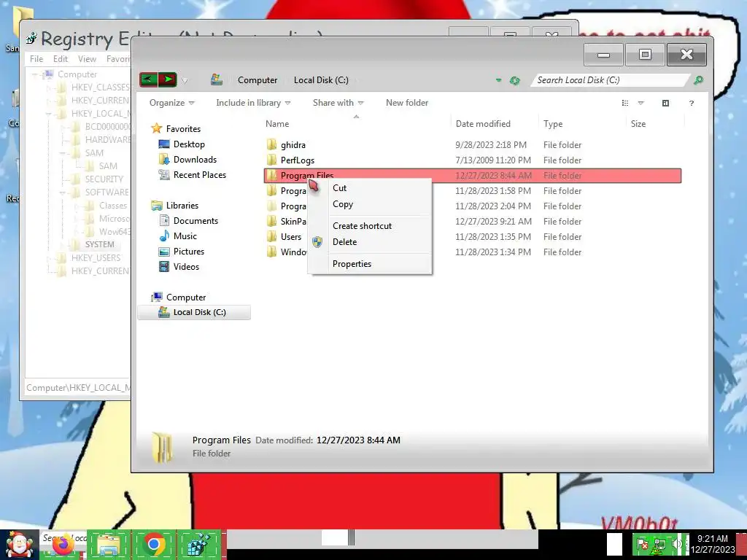Open the address bar history dropdown
Screen dimensions: 747x560
pos(498,80)
